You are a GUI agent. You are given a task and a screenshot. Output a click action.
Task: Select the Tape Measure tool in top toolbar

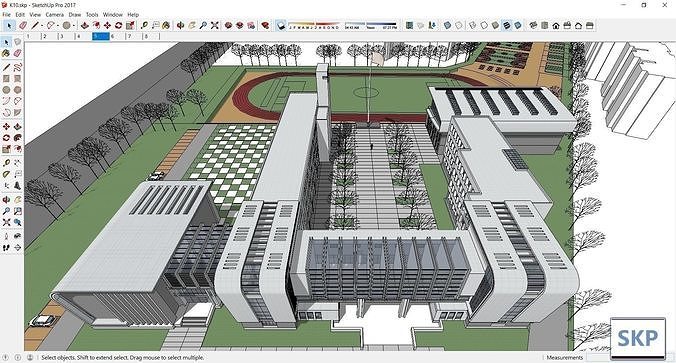click(x=144, y=26)
